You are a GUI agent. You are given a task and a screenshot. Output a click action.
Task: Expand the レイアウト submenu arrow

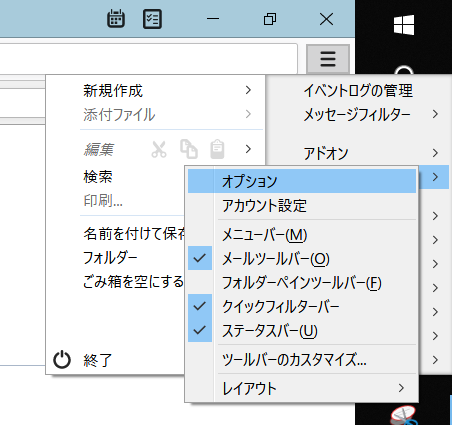(x=401, y=388)
